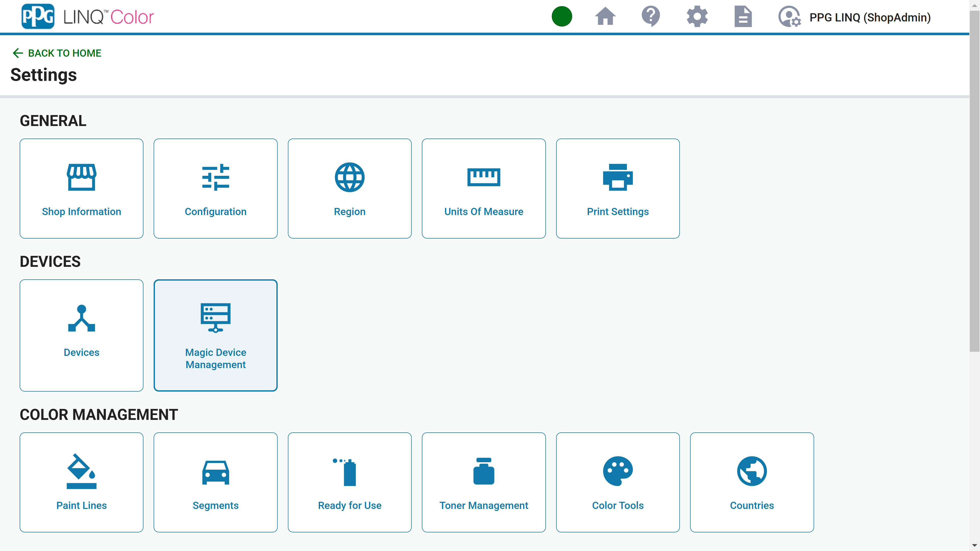Screen dimensions: 980x551
Task: Click the settings gear icon in header
Action: 697,17
